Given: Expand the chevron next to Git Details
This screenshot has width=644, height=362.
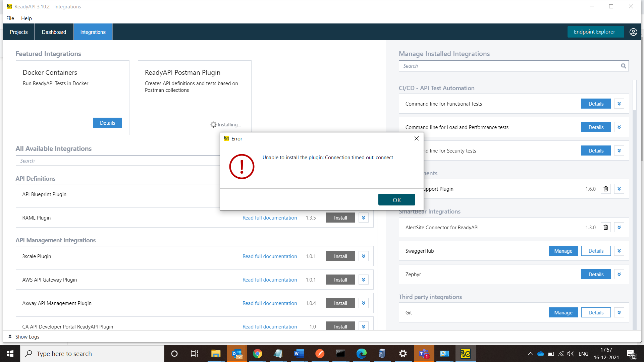Looking at the screenshot, I should [x=619, y=312].
